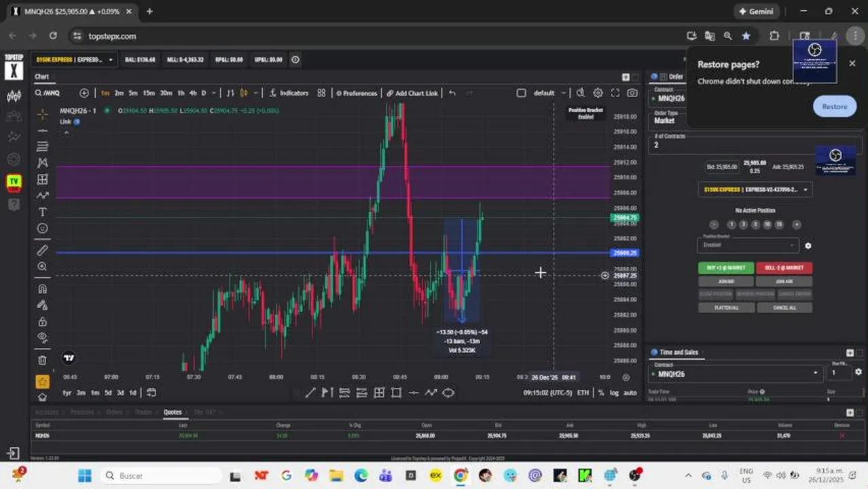Expand the timeframe interval dropdown arrow
The height and width of the screenshot is (489, 868).
click(x=214, y=93)
